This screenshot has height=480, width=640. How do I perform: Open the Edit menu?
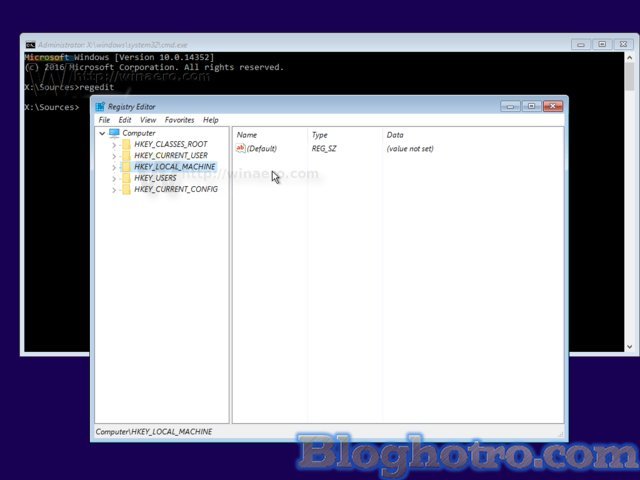pos(125,120)
